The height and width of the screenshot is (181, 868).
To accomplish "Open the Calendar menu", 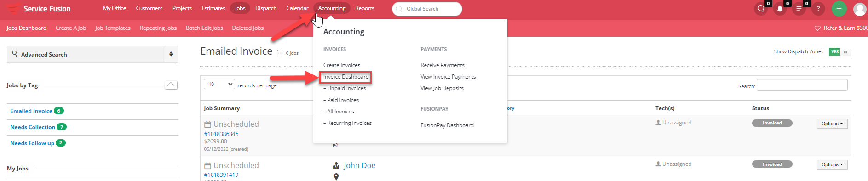I will (297, 8).
